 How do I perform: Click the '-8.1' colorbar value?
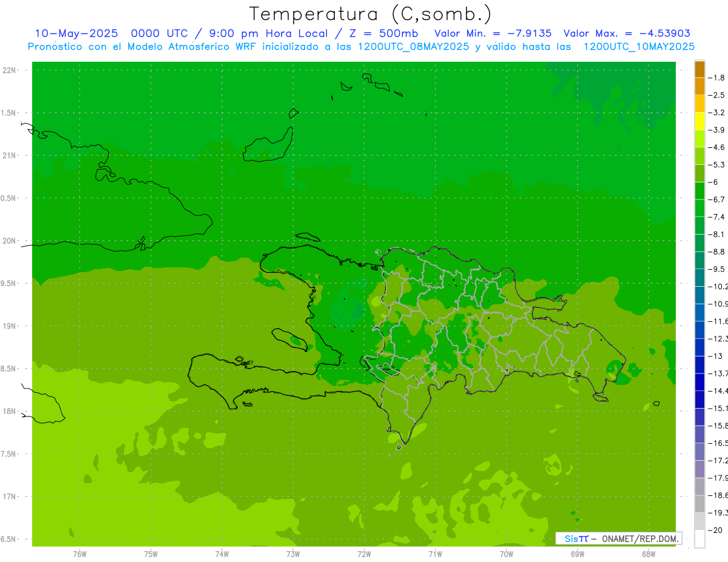click(716, 234)
